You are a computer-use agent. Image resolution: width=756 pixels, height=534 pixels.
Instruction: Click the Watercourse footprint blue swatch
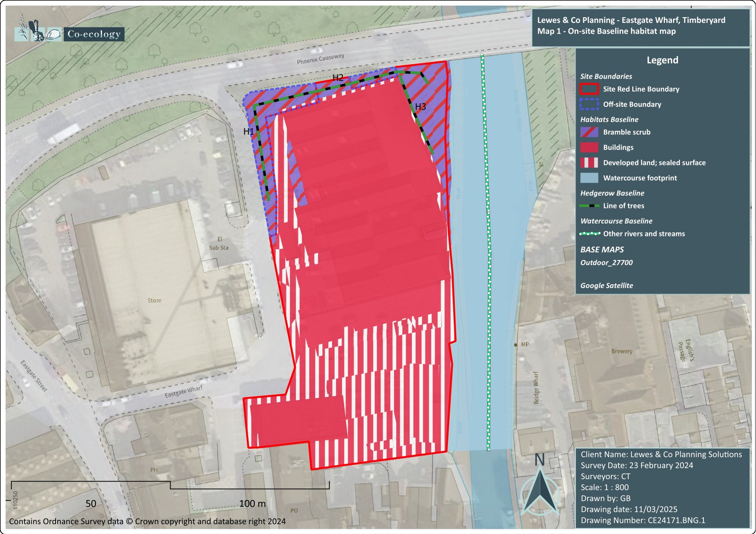pyautogui.click(x=589, y=178)
